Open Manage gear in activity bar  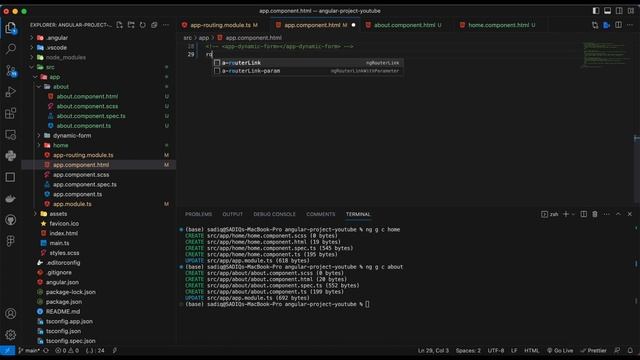click(x=11, y=335)
